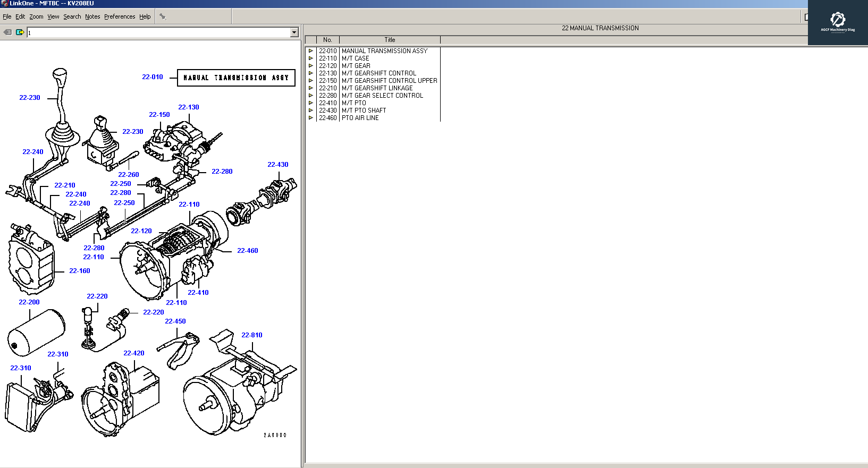Image resolution: width=868 pixels, height=468 pixels.
Task: Click the pushpin icon in the toolbar
Action: click(x=163, y=17)
